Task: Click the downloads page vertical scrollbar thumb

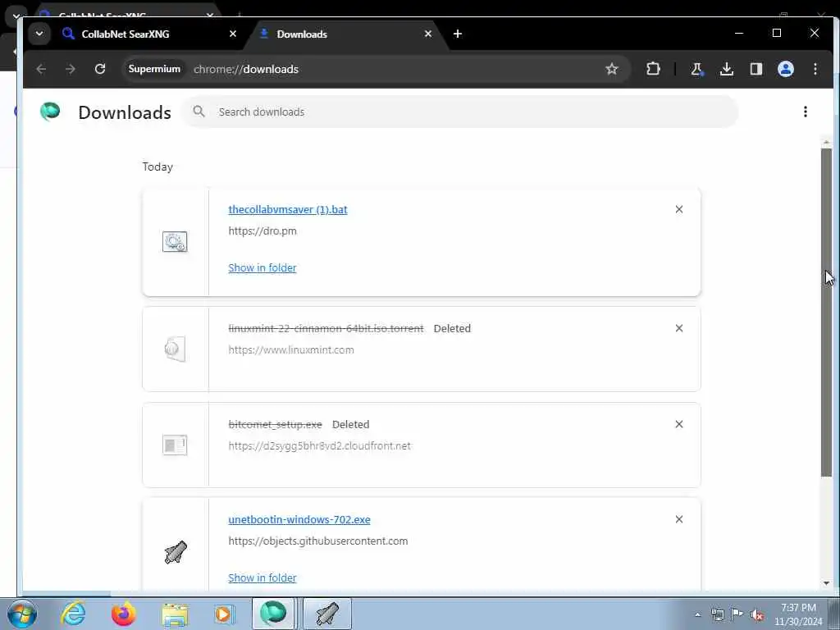Action: (x=826, y=312)
